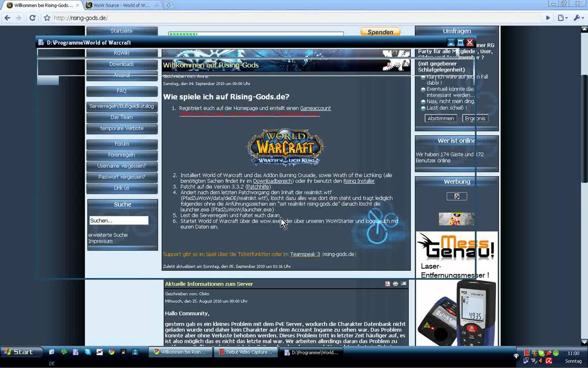The image size is (588, 368).
Task: View poll results with Ergebnis button
Action: pyautogui.click(x=475, y=118)
